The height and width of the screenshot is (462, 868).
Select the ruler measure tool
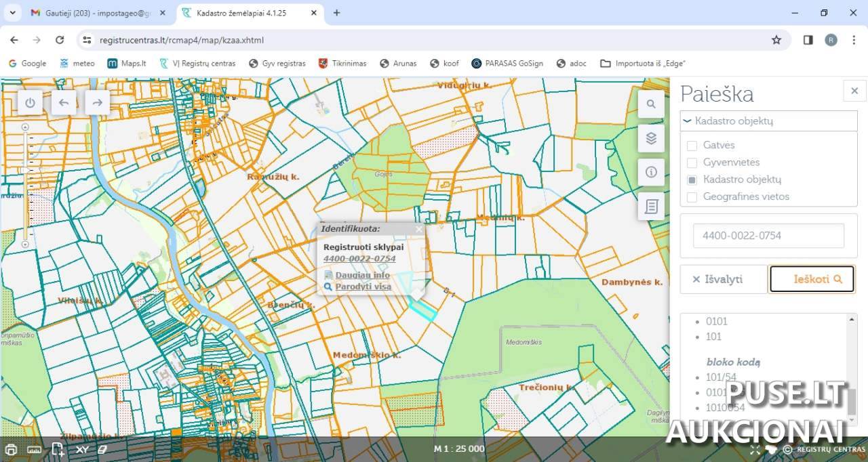35,449
